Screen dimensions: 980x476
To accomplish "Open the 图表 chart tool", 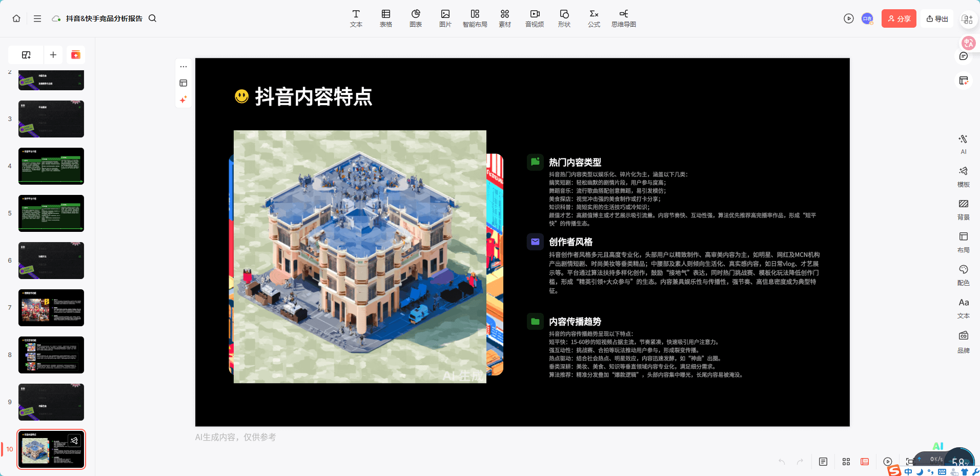I will 415,18.
